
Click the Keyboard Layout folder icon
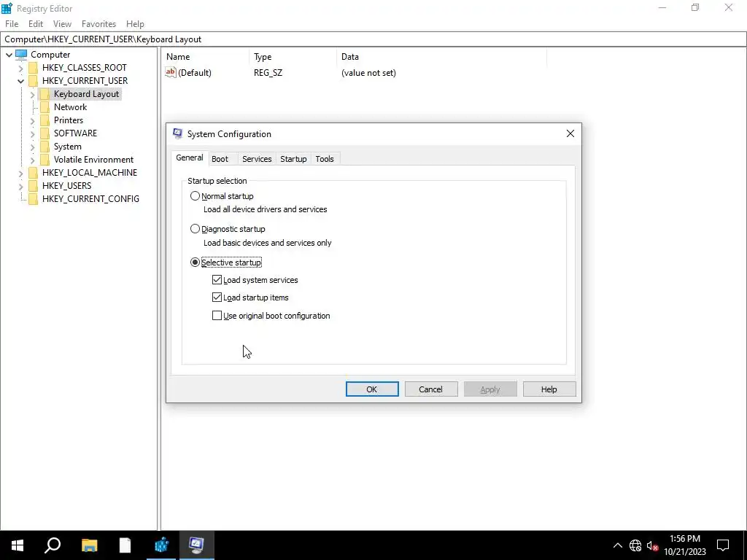[44, 94]
